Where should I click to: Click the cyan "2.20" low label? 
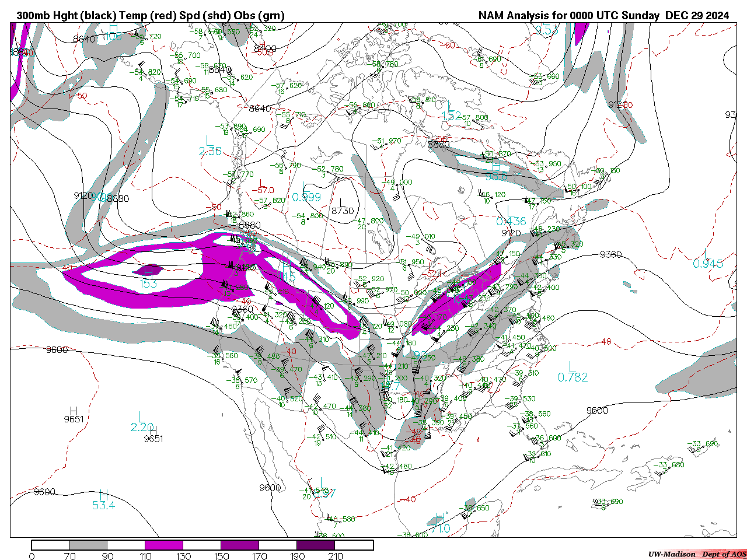142,428
